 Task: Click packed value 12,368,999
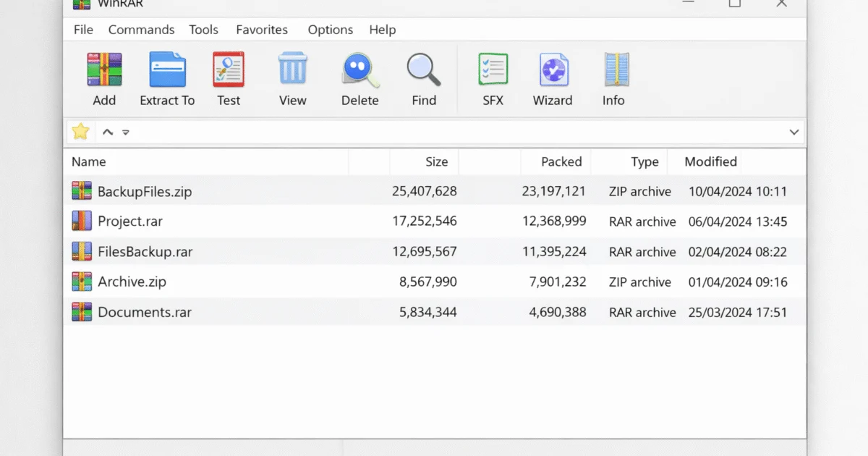(x=554, y=221)
